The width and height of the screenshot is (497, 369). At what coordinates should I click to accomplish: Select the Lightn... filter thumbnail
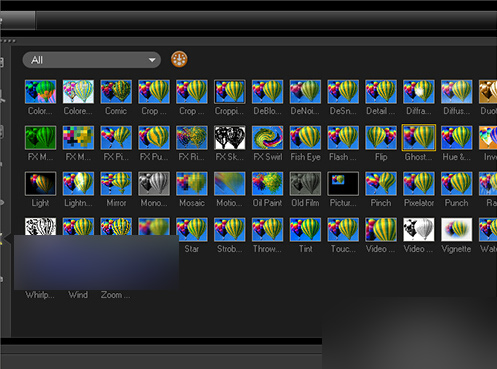pos(78,184)
